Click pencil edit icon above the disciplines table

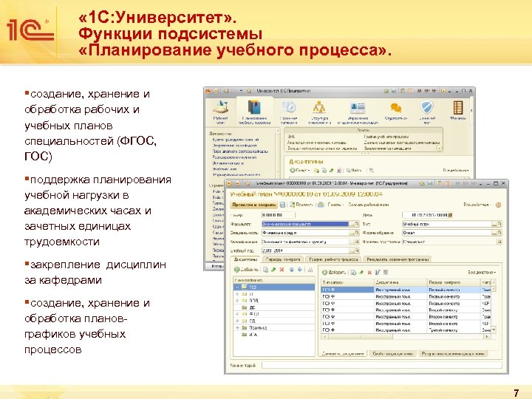coord(361,272)
